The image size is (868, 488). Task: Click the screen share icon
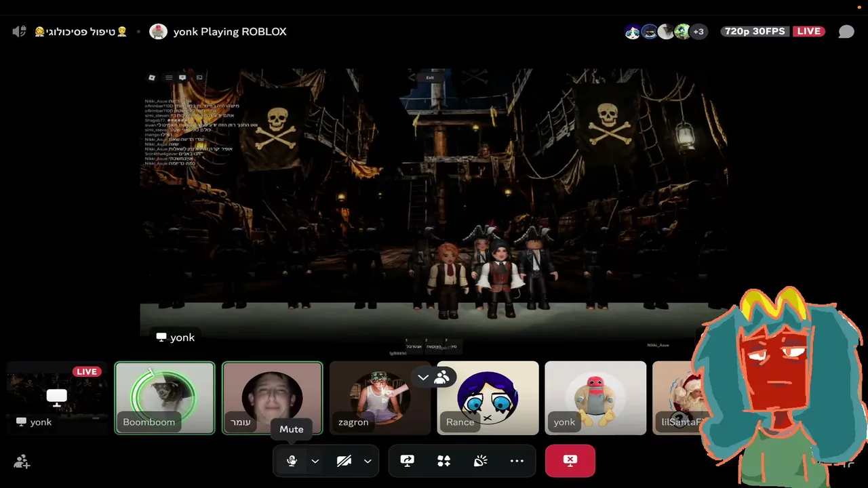(x=407, y=461)
